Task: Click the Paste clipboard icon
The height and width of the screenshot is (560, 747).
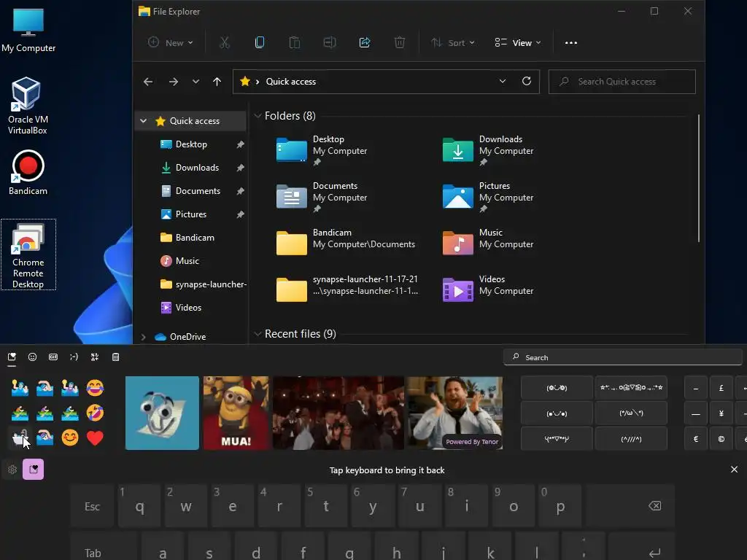Action: click(x=295, y=43)
